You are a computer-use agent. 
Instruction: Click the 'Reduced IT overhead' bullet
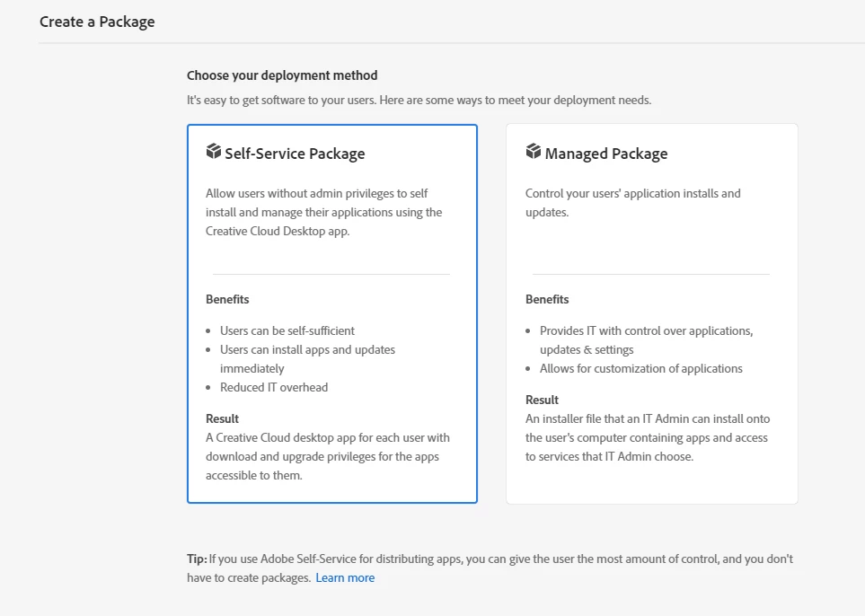[274, 387]
